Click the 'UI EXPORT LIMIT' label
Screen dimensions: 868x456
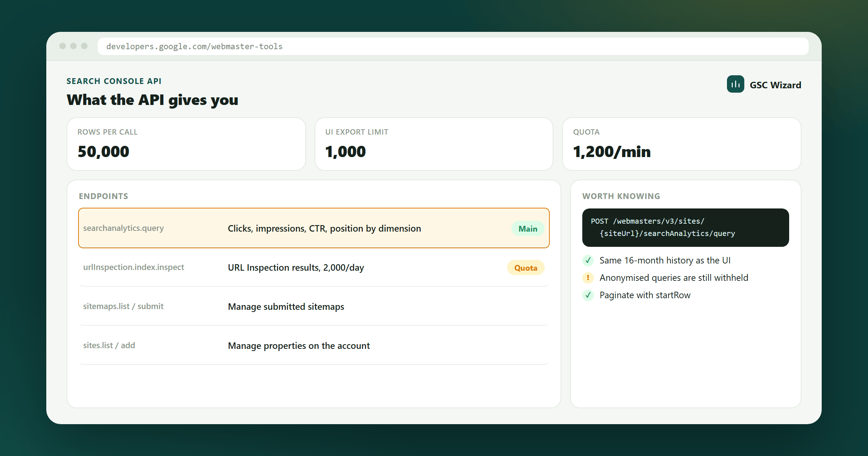[x=357, y=132]
